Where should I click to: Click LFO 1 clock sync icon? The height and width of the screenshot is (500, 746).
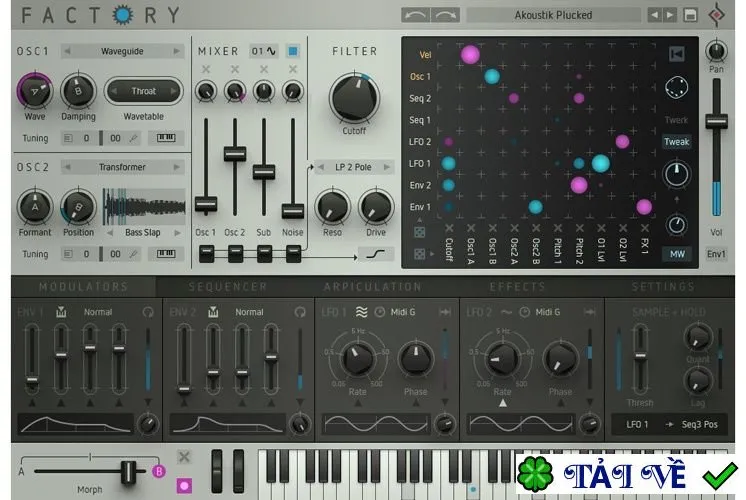pyautogui.click(x=380, y=312)
